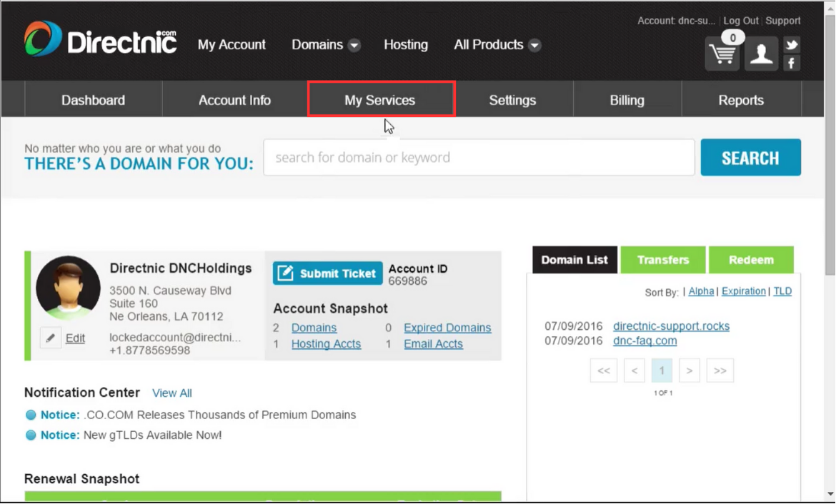Click the Log Out link

tap(740, 21)
